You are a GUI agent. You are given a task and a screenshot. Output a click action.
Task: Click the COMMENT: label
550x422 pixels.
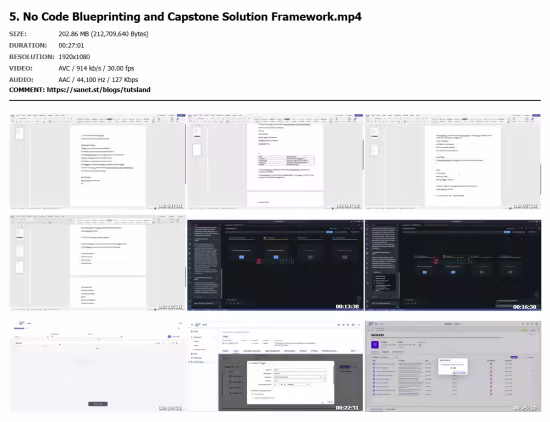(x=27, y=90)
